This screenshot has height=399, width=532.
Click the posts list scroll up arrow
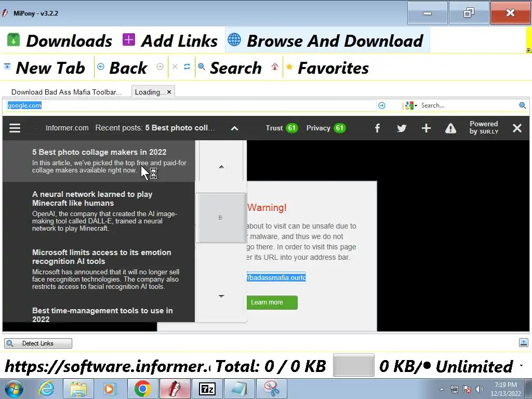pos(221,167)
